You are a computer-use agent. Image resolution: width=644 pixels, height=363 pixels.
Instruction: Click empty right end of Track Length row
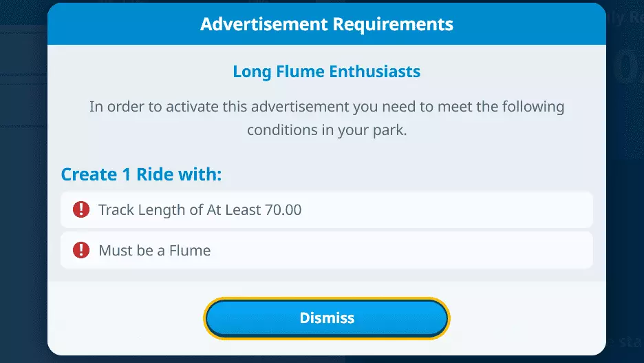pos(537,209)
